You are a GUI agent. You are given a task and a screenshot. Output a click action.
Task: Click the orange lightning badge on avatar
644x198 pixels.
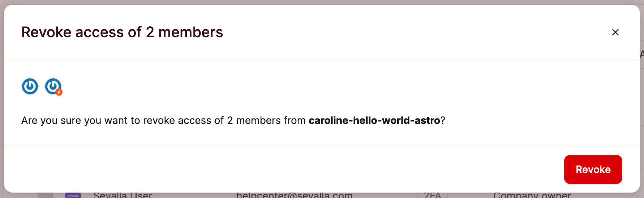(x=59, y=92)
